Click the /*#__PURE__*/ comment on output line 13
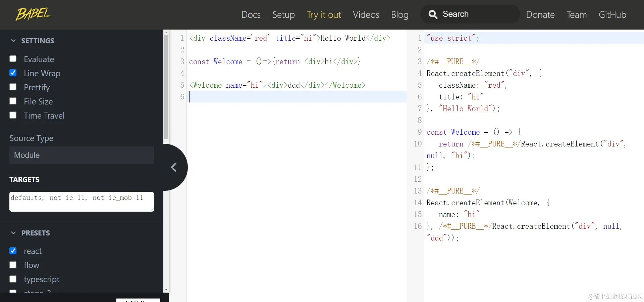This screenshot has height=302, width=644. point(453,191)
